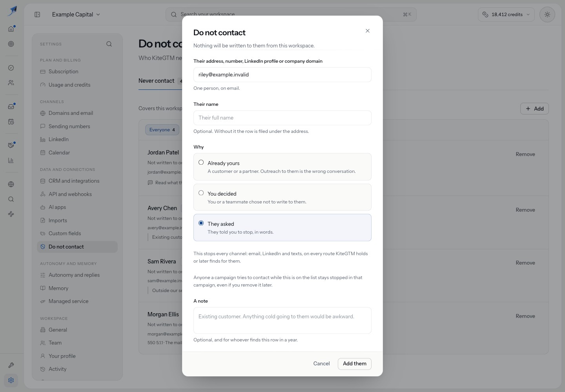Remove the Sam Rivera row
The width and height of the screenshot is (565, 392).
(x=525, y=263)
